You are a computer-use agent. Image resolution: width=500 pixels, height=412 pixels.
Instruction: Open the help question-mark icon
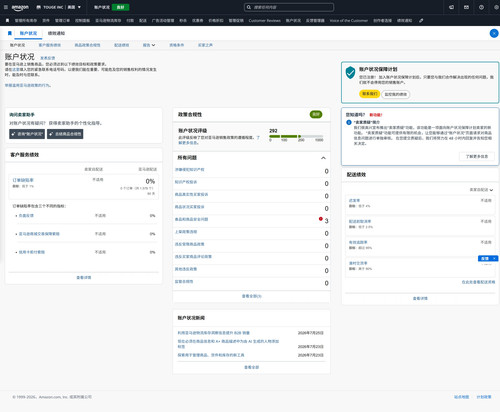(x=481, y=7)
